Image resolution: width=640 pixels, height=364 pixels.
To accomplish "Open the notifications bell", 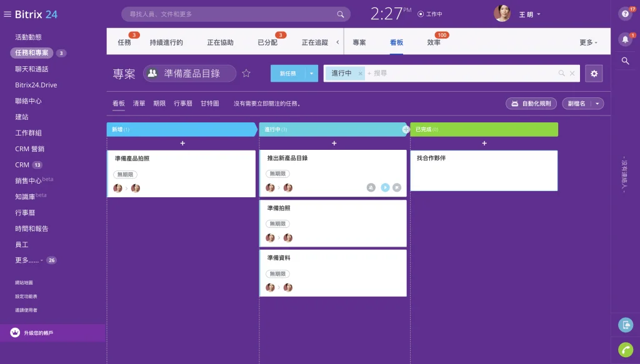I will tap(625, 39).
